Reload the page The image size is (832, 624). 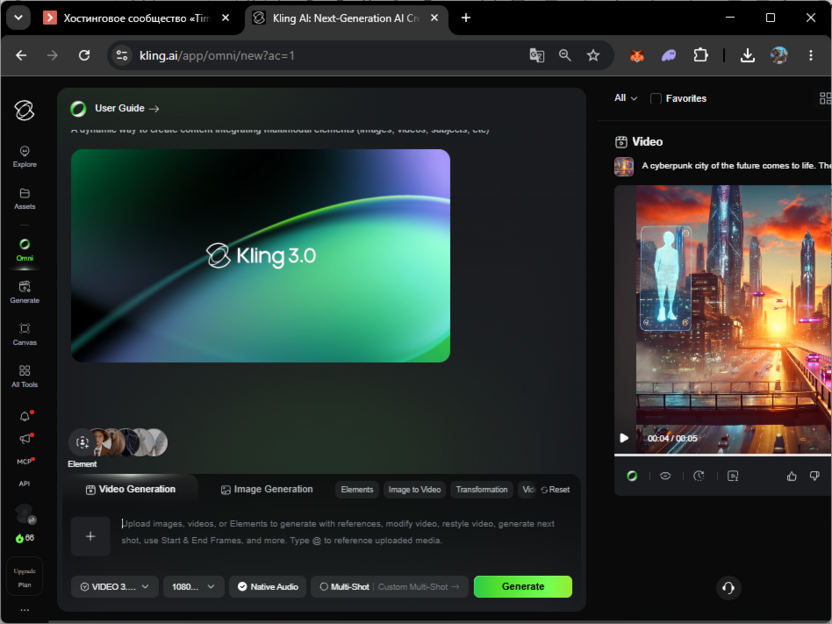point(84,55)
